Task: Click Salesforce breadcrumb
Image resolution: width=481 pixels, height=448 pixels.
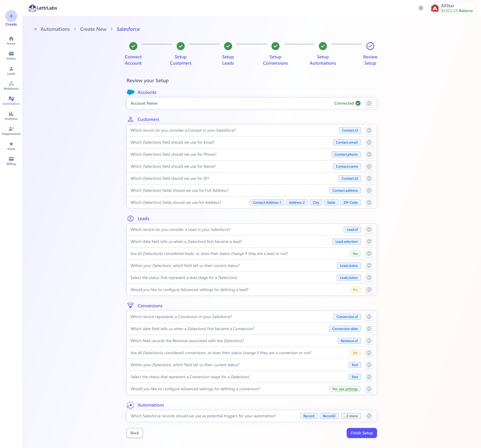Action: tap(128, 29)
